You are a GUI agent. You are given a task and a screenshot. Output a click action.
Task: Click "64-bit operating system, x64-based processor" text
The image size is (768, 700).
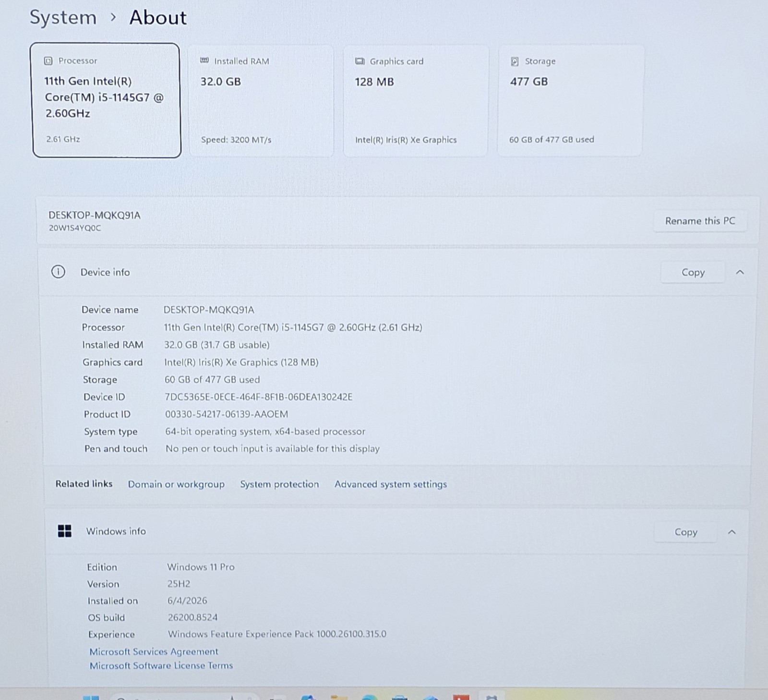(265, 432)
